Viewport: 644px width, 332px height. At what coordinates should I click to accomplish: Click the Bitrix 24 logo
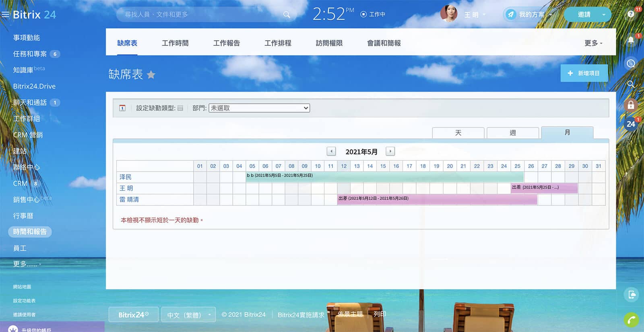(x=34, y=15)
